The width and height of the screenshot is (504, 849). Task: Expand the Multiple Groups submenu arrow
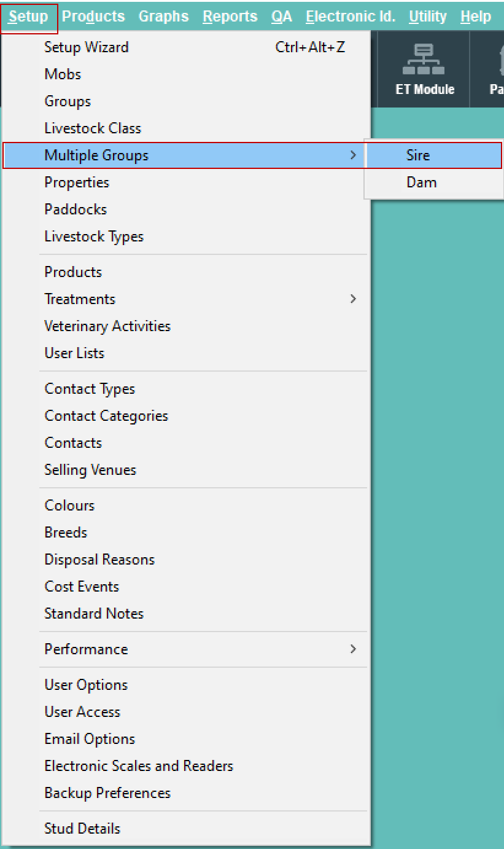pyautogui.click(x=353, y=155)
